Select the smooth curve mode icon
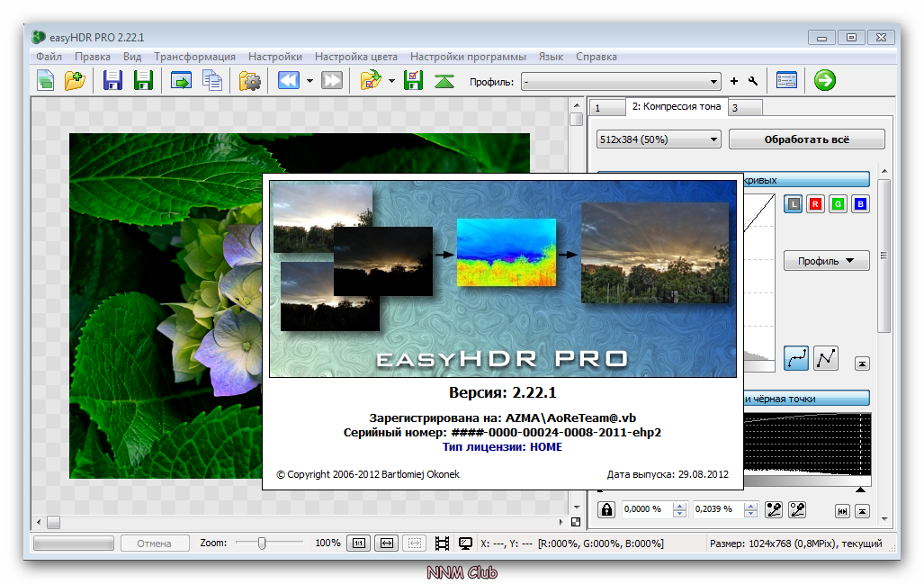Image resolution: width=924 pixels, height=584 pixels. pos(795,358)
